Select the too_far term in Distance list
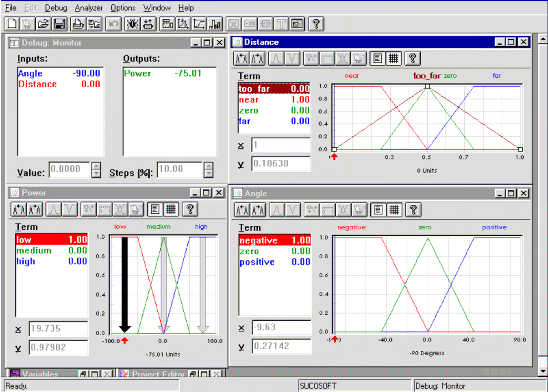548x392 pixels. (x=274, y=88)
